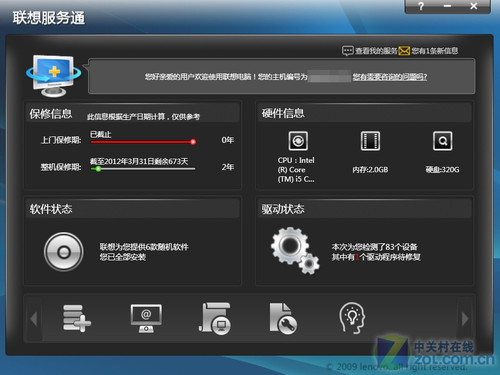Viewport: 500px width, 375px height.
Task: Open the document with wrench repair tool
Action: [283, 319]
